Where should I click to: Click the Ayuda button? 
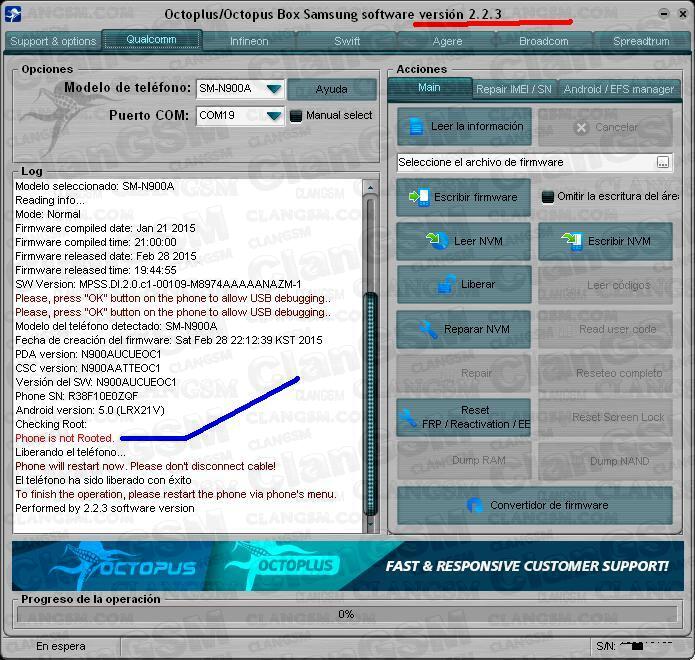coord(332,89)
